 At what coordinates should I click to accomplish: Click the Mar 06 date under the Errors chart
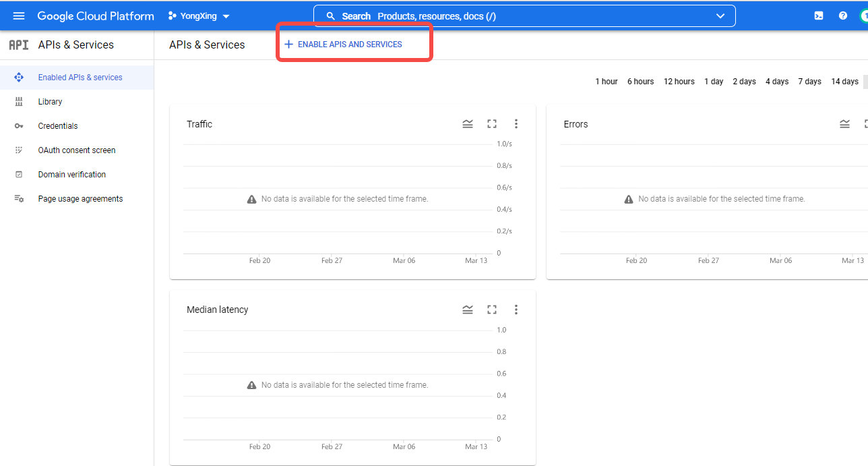point(781,260)
